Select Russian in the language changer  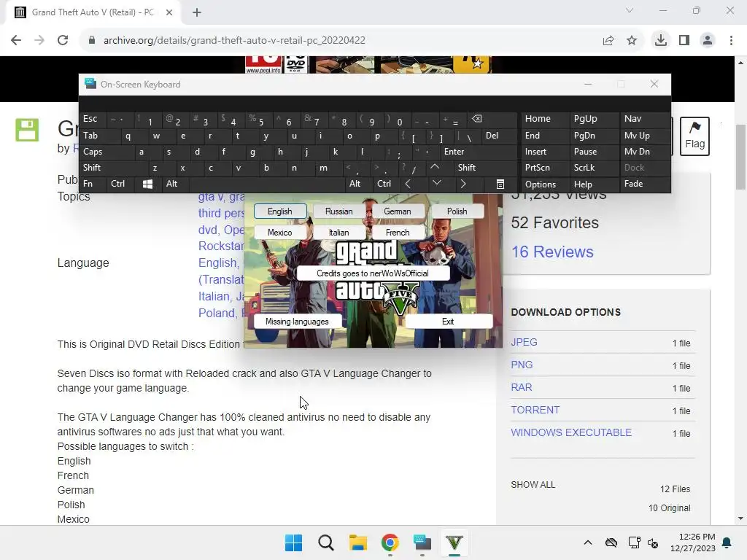[x=338, y=211]
